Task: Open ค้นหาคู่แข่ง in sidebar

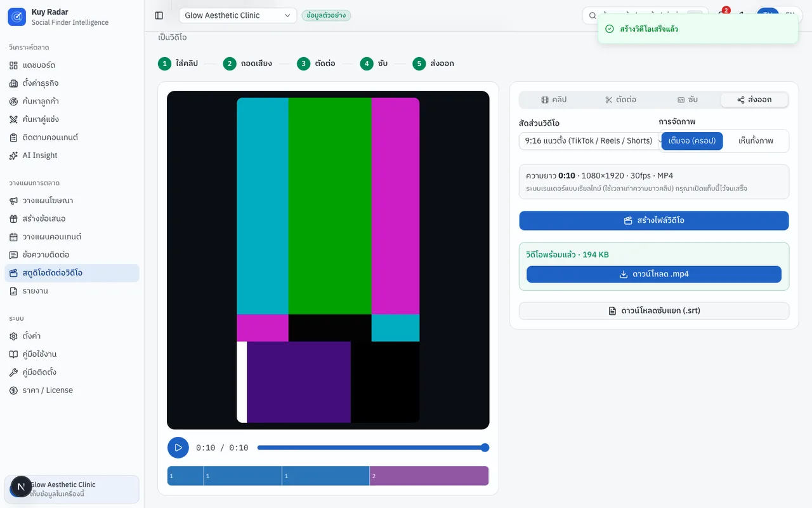Action: click(72, 119)
